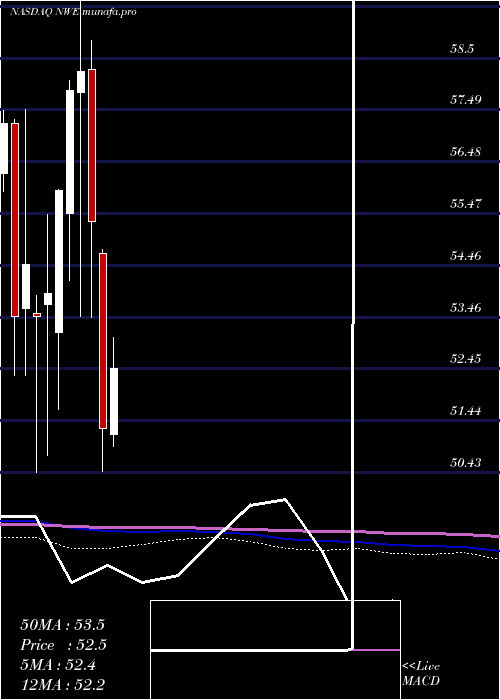Click the NASDAQ NWE munafa.pro title
The height and width of the screenshot is (700, 500).
pos(73,12)
